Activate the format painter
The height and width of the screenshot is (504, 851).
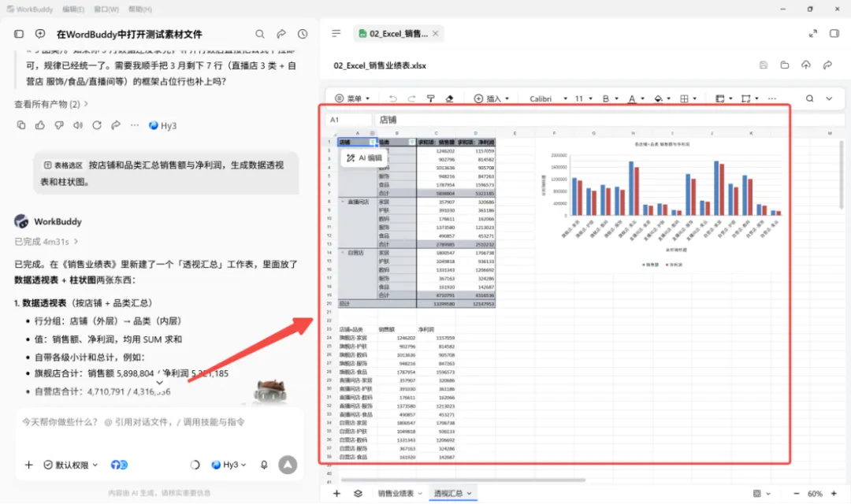pyautogui.click(x=430, y=98)
